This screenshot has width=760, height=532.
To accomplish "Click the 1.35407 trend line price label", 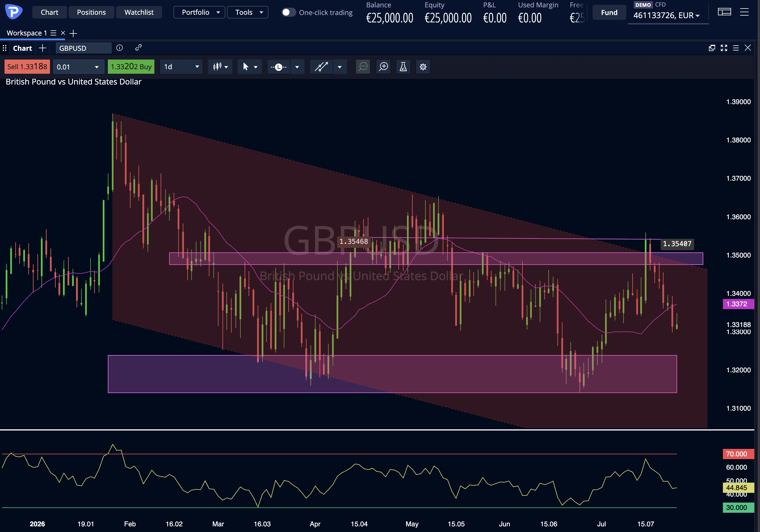I will click(x=677, y=244).
